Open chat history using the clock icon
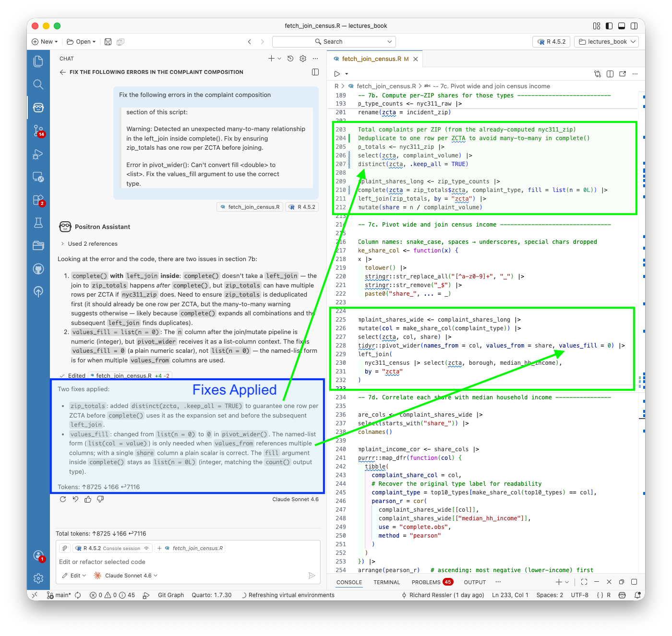This screenshot has width=672, height=636. click(x=290, y=58)
